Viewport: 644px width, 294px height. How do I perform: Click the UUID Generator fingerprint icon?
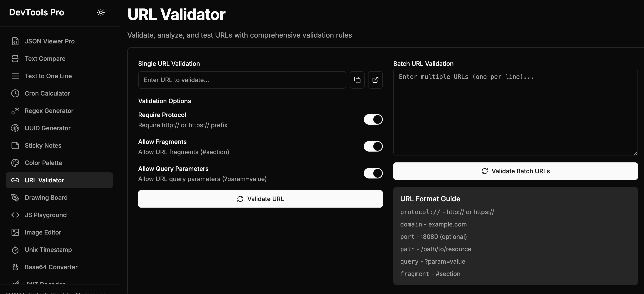[x=15, y=128]
